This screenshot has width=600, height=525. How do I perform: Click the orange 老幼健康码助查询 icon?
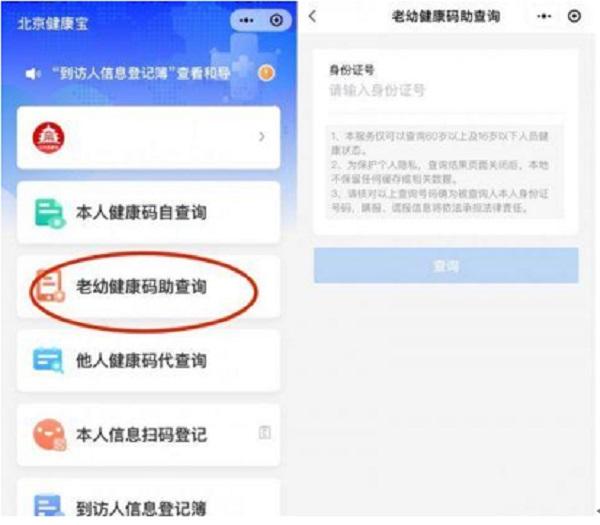pyautogui.click(x=49, y=286)
